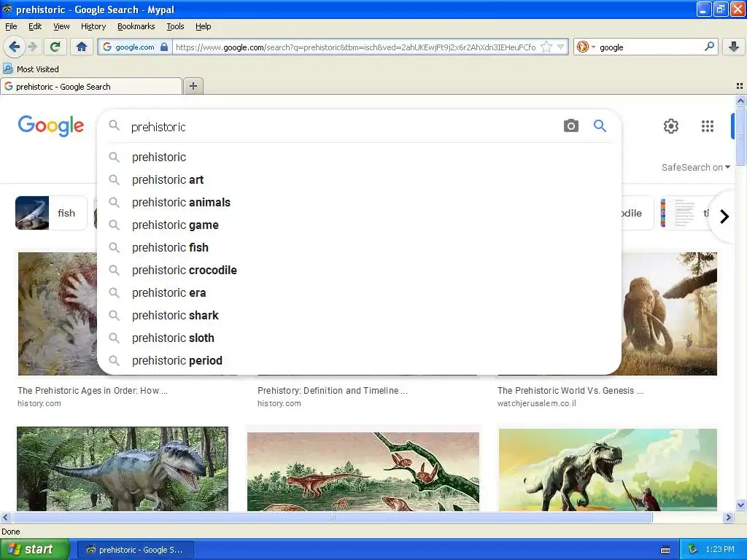Open the list all tabs icon

pyautogui.click(x=740, y=86)
